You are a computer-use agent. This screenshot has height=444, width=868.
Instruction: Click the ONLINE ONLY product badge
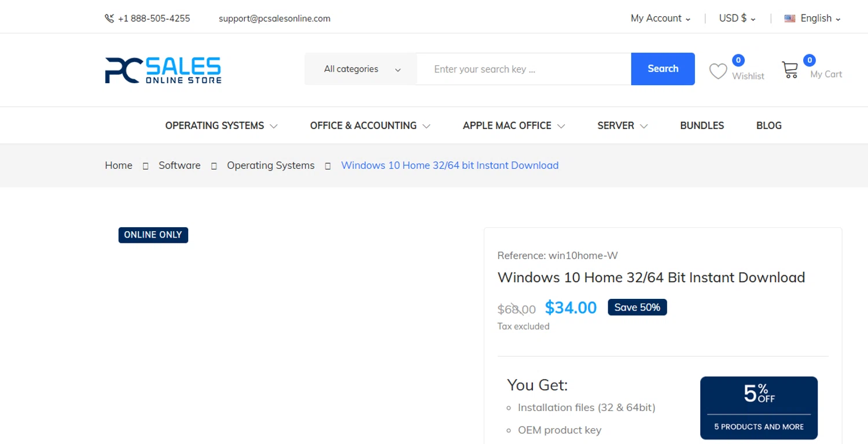153,235
